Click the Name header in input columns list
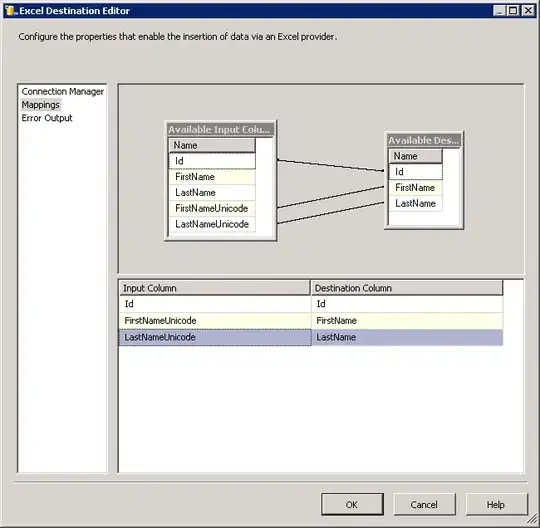The width and height of the screenshot is (540, 528). click(x=212, y=145)
